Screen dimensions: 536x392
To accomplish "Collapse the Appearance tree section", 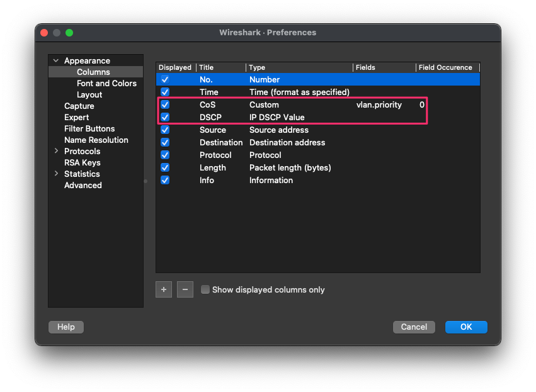I will [x=56, y=60].
